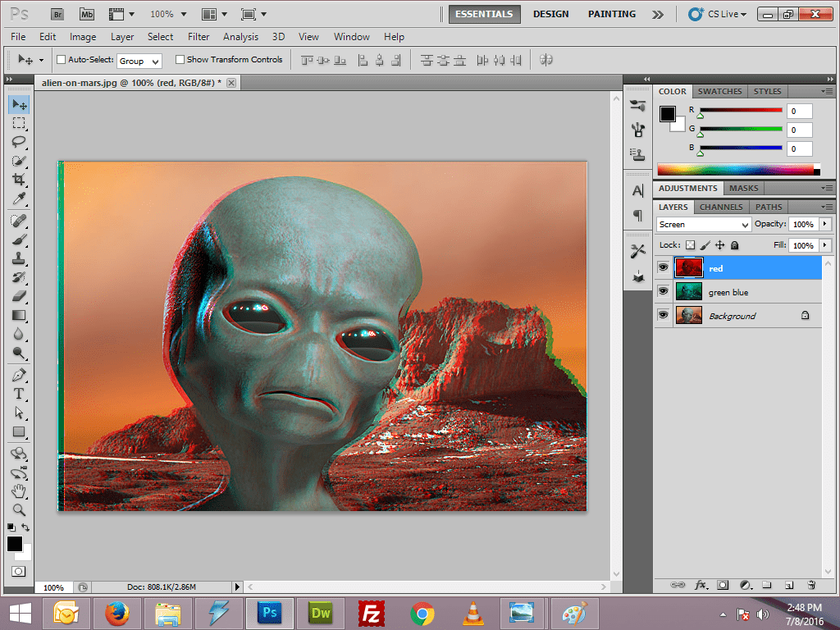
Task: Open Firefox from the taskbar
Action: [x=116, y=614]
